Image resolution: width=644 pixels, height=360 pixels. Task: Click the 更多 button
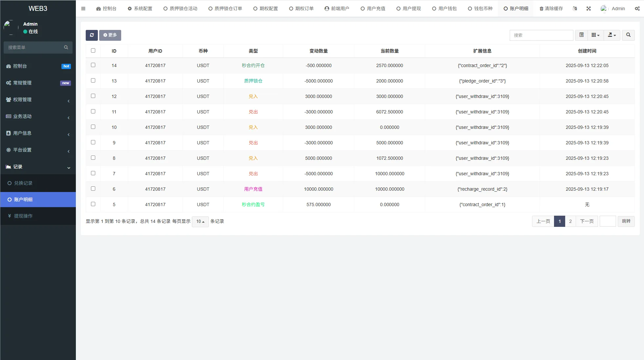(110, 35)
